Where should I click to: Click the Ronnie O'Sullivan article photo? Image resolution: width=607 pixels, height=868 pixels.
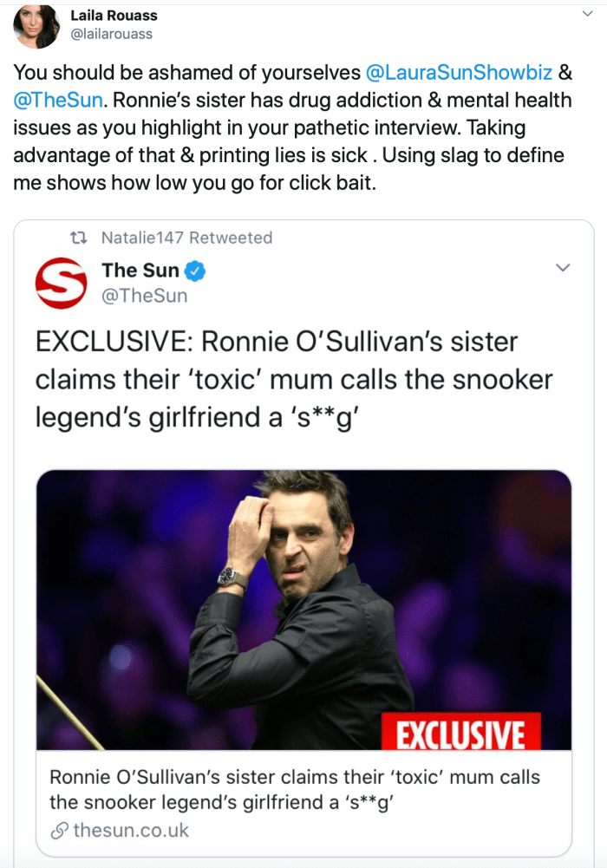[x=303, y=607]
